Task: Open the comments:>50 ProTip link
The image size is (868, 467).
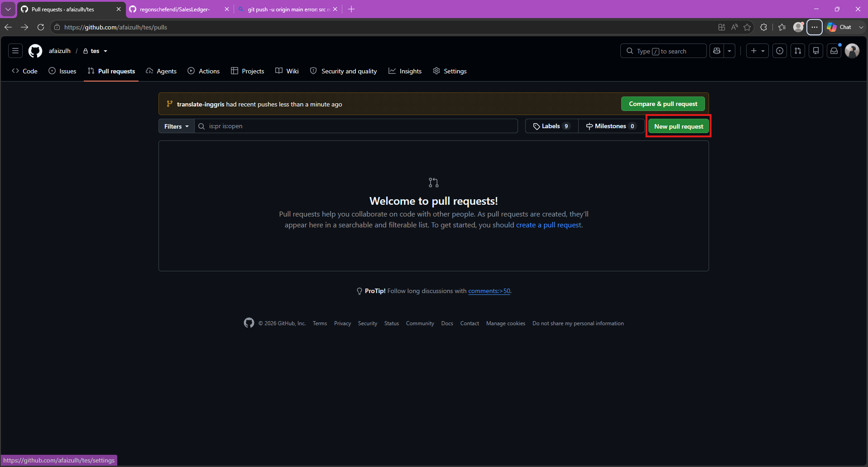Action: [489, 291]
